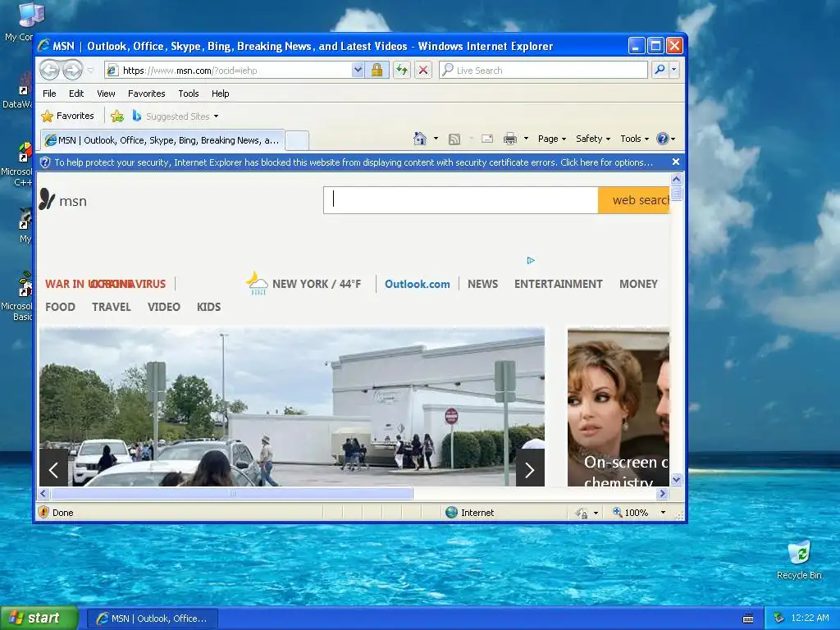Open the VIDEO section link

(163, 307)
